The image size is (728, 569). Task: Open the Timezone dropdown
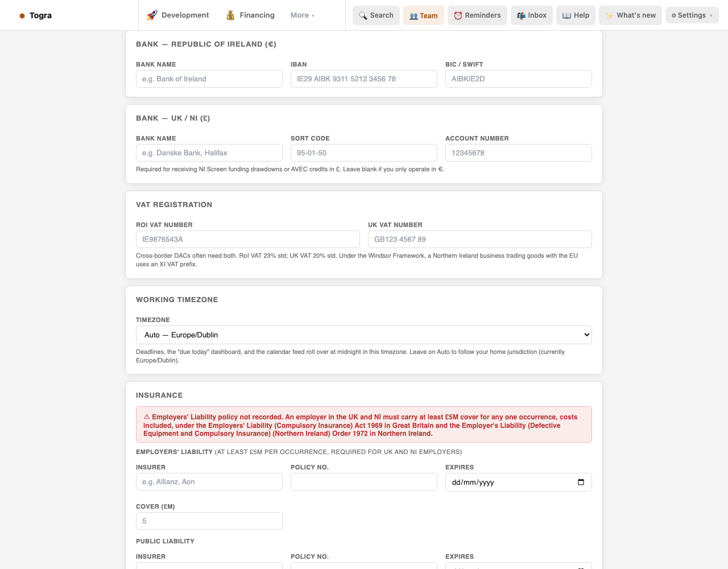click(x=364, y=335)
